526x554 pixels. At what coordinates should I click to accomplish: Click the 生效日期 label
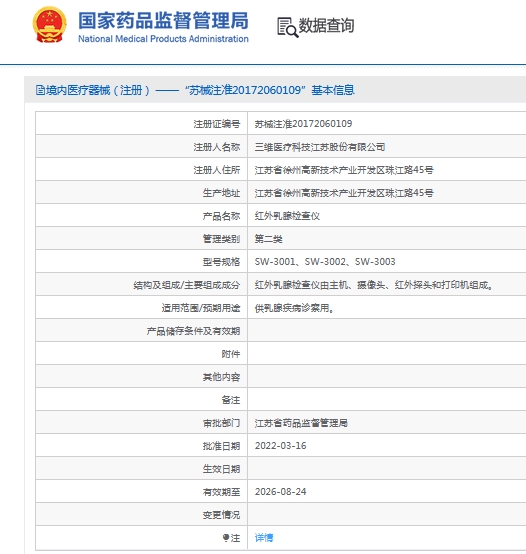point(221,469)
